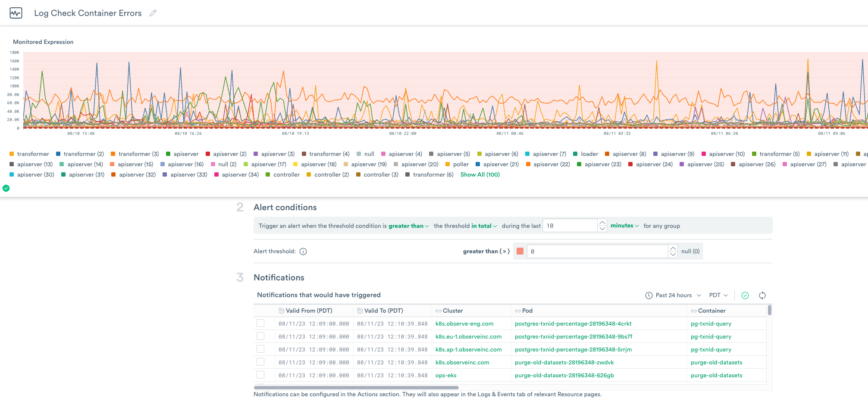Image resolution: width=868 pixels, height=401 pixels.
Task: Sort by Pod column header
Action: click(527, 311)
